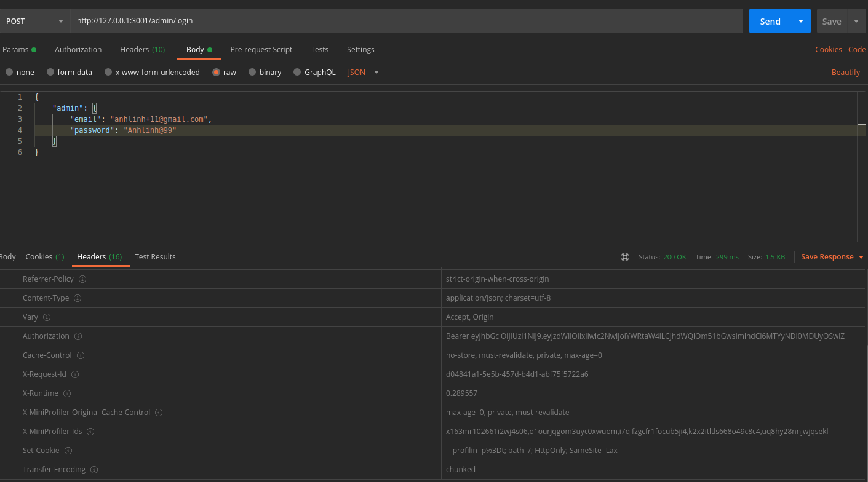Click the info icon beside Content-Type
Screen dimensions: 868x482
tap(78, 298)
